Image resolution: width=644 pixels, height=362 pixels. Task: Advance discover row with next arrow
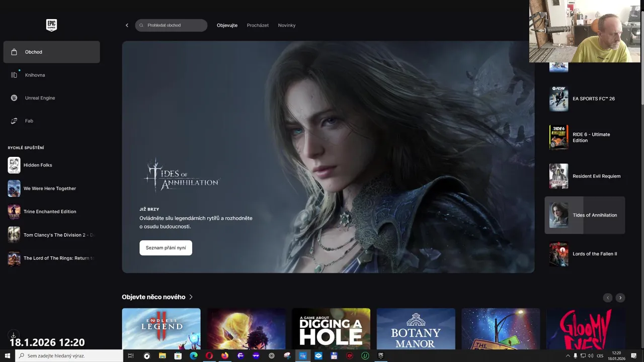[x=620, y=298]
